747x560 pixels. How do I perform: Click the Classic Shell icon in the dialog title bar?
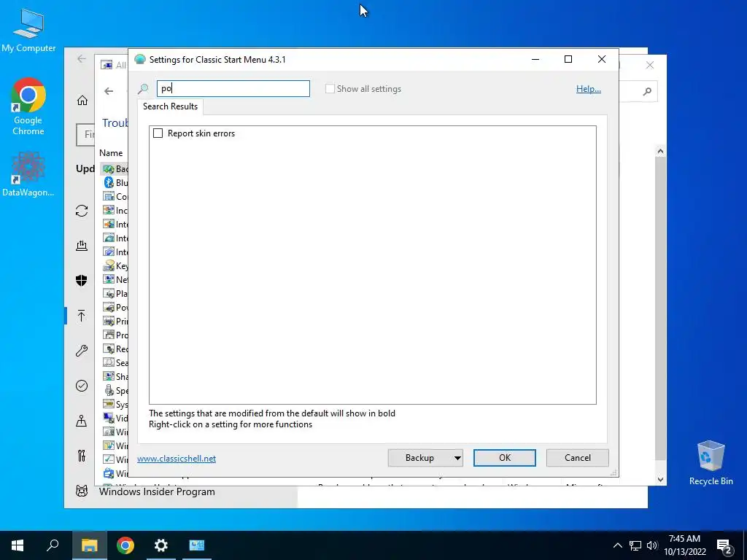(x=140, y=60)
